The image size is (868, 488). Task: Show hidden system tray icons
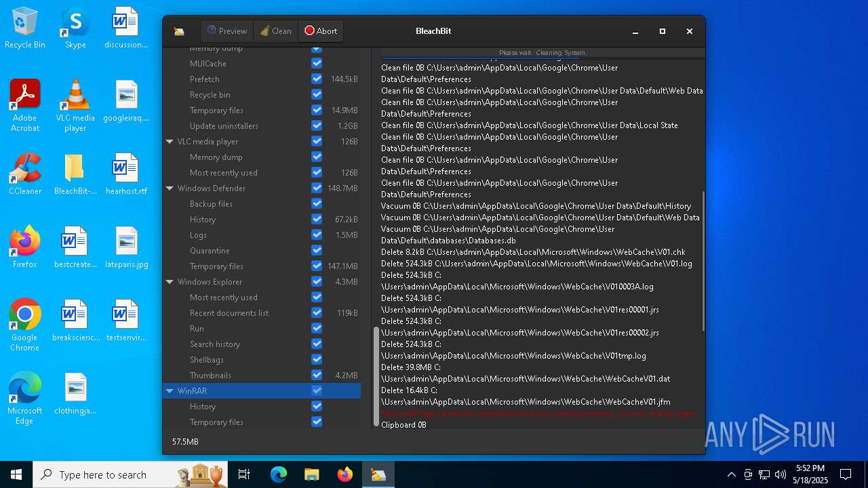tap(731, 474)
